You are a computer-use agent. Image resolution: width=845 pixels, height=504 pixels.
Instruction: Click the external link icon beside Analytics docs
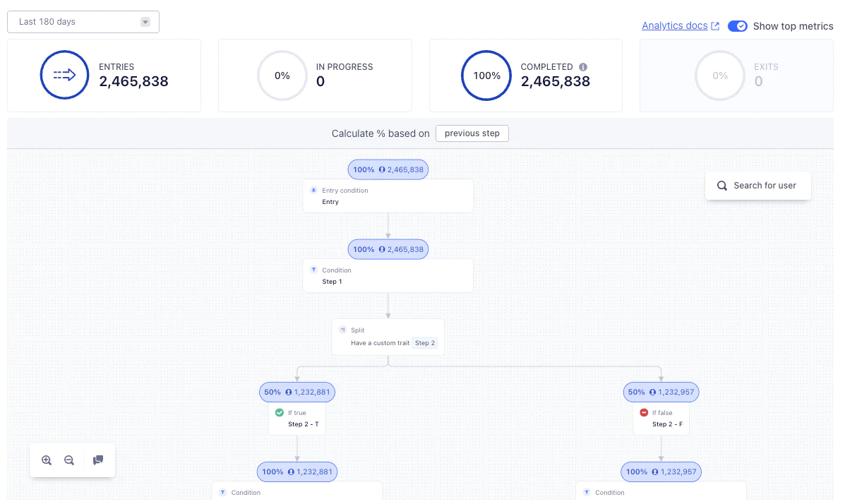(716, 25)
